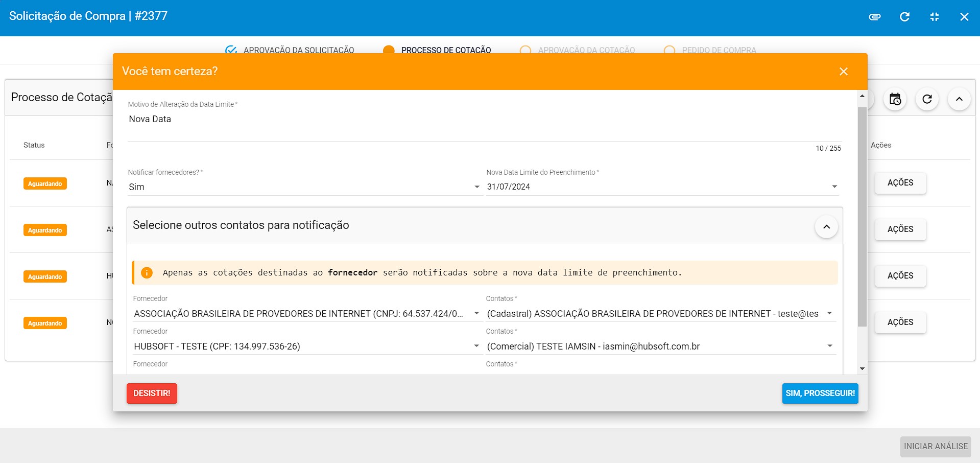Collapse the Processo de Cotação panel

coord(959,99)
